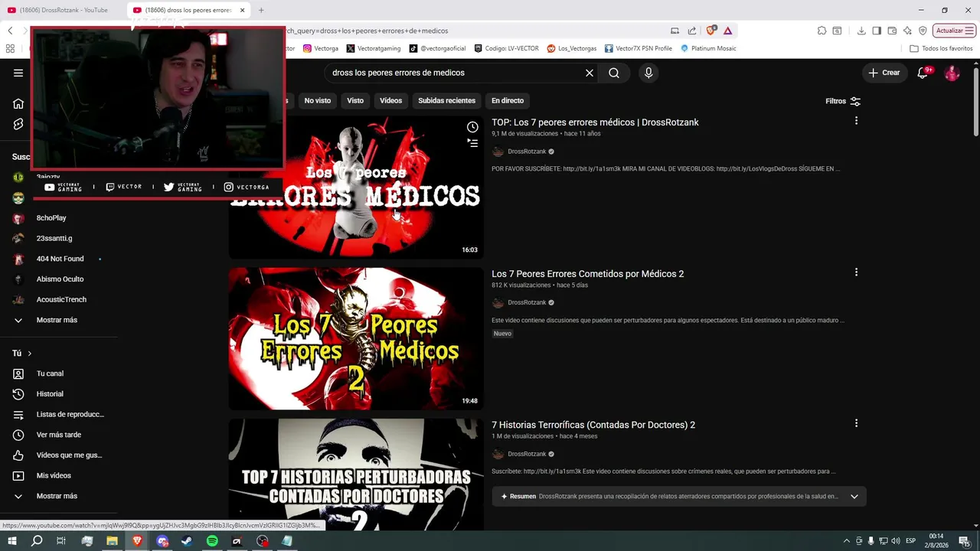Open the browser extensions puzzle icon
This screenshot has height=551, width=980.
822,31
